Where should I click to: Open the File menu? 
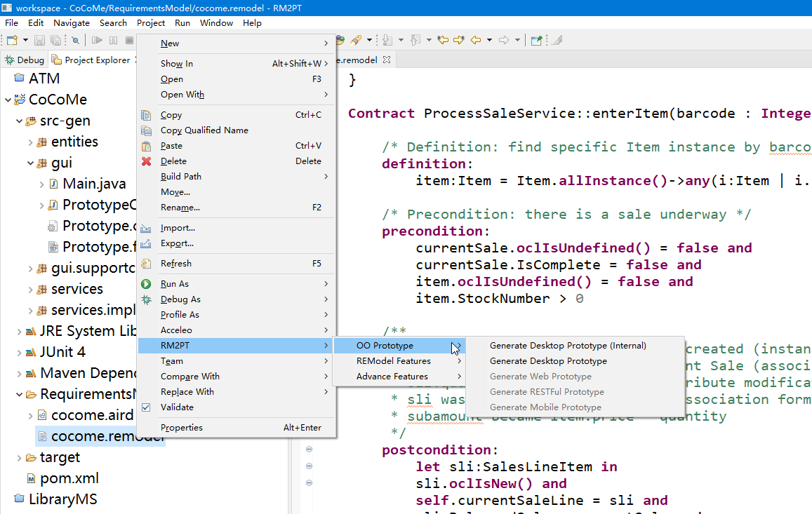(x=11, y=22)
